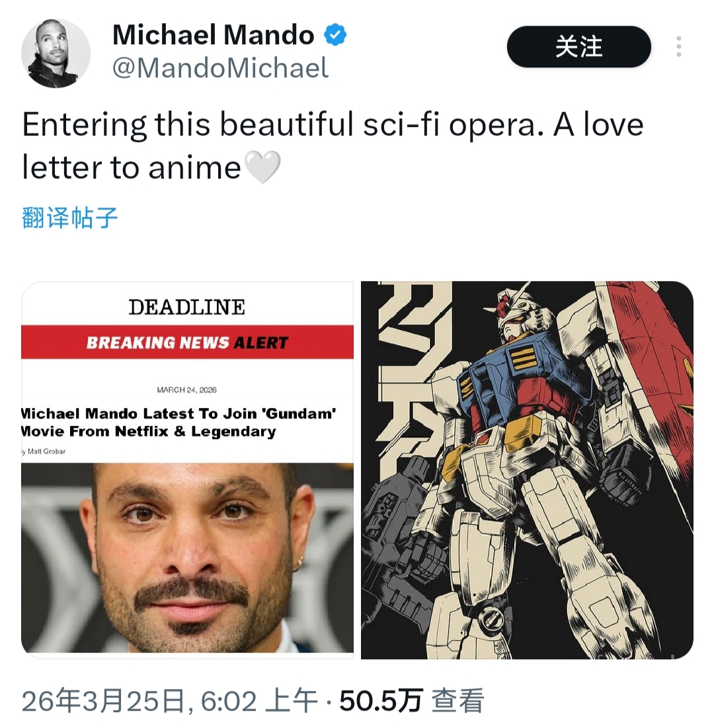Click the DEADLINE logo in the image

point(186,307)
